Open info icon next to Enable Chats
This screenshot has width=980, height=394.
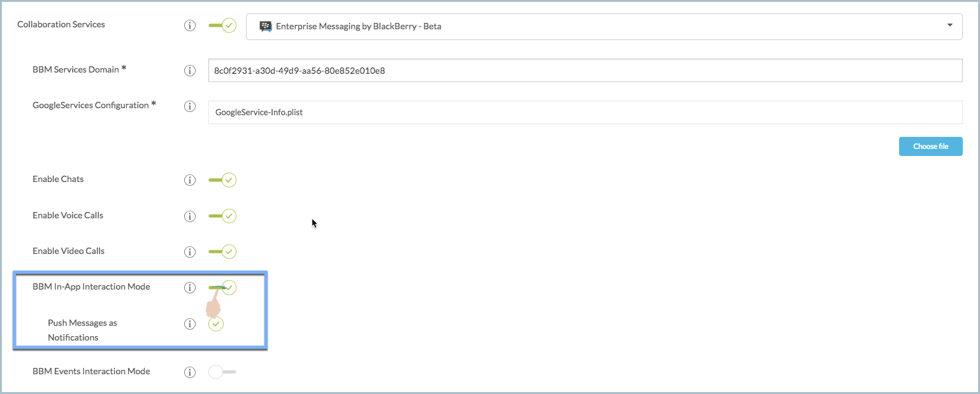(x=189, y=180)
